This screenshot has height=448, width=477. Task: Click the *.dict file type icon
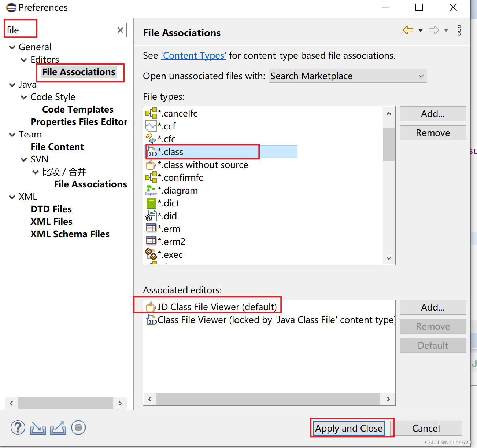[151, 203]
